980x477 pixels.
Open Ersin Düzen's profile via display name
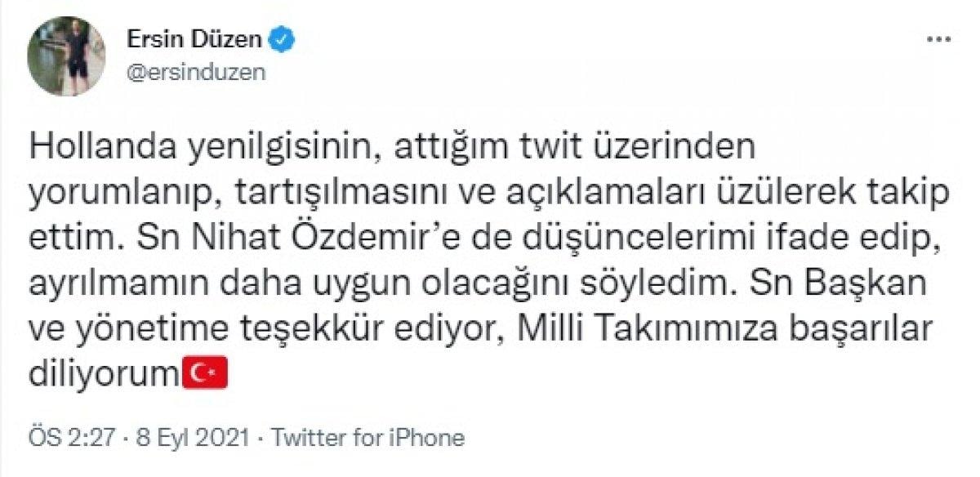point(194,37)
